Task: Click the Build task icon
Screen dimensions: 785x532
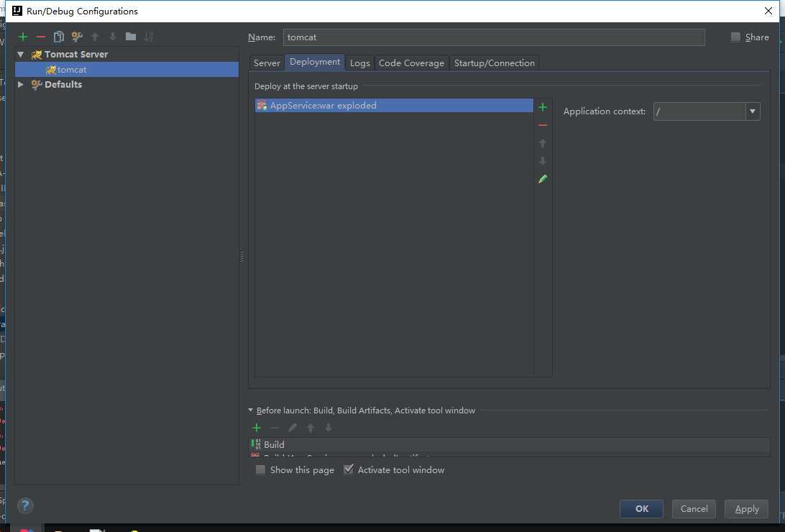Action: (x=256, y=444)
